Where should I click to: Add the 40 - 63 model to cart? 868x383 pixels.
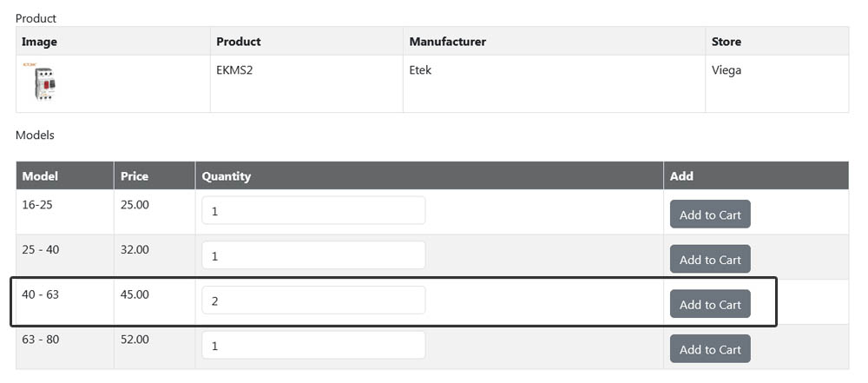710,304
